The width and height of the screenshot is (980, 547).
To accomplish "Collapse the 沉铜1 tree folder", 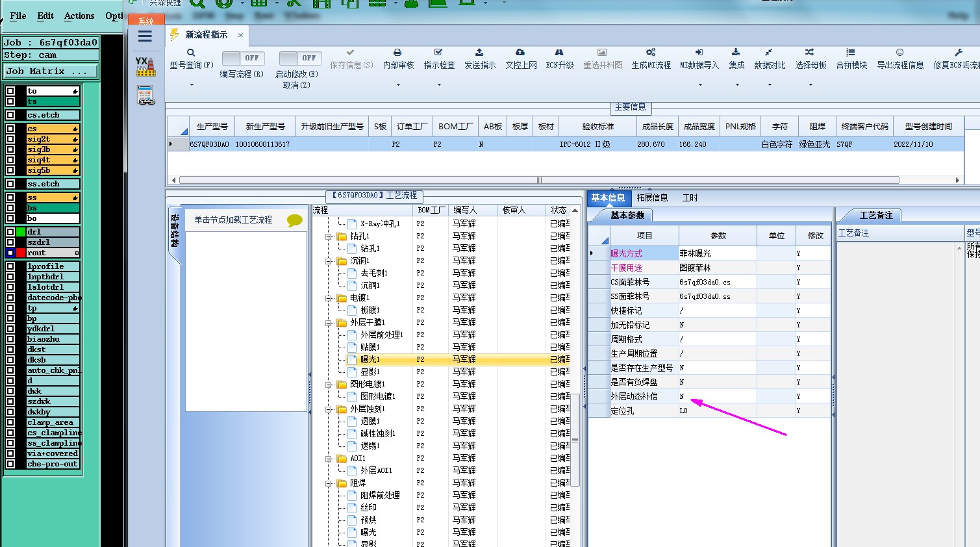I will pos(329,261).
